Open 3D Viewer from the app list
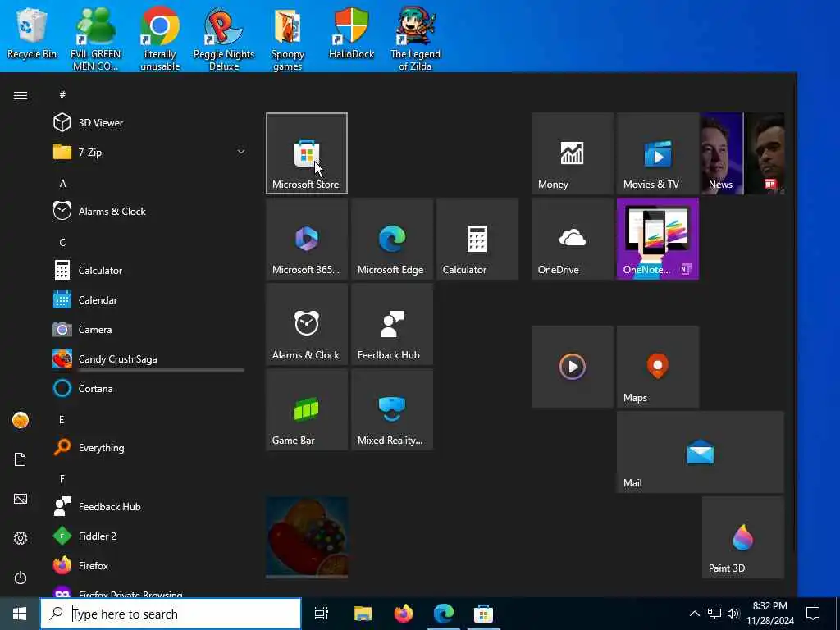This screenshot has width=840, height=630. click(148, 123)
